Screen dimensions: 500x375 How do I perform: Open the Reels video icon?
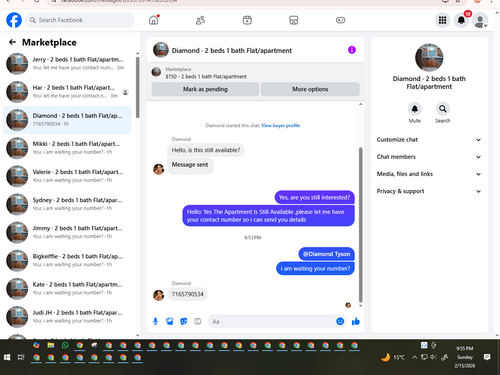(247, 20)
